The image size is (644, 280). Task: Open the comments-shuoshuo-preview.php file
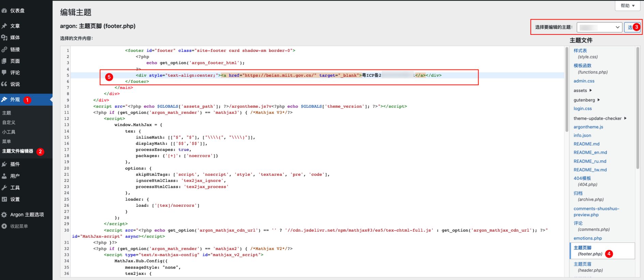(596, 212)
